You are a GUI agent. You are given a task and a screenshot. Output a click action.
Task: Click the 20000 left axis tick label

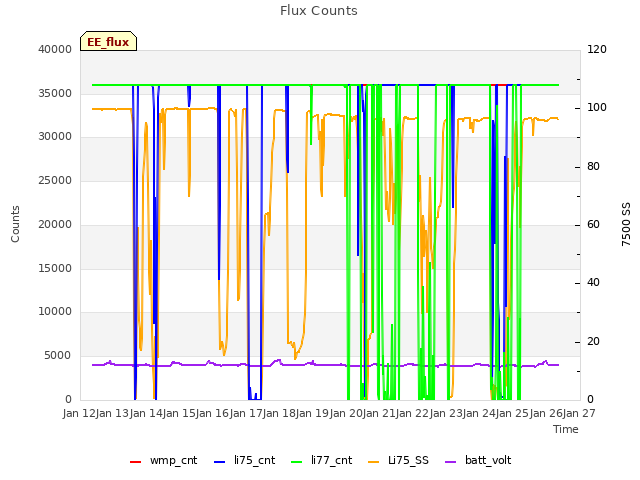pos(55,224)
